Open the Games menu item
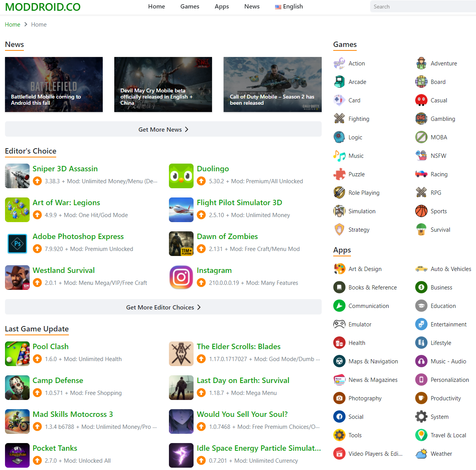This screenshot has width=476, height=470. 190,7
